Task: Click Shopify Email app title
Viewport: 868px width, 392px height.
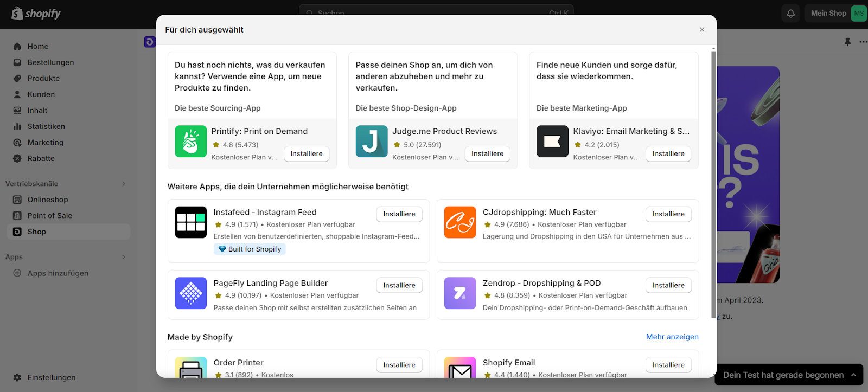Action: tap(509, 363)
